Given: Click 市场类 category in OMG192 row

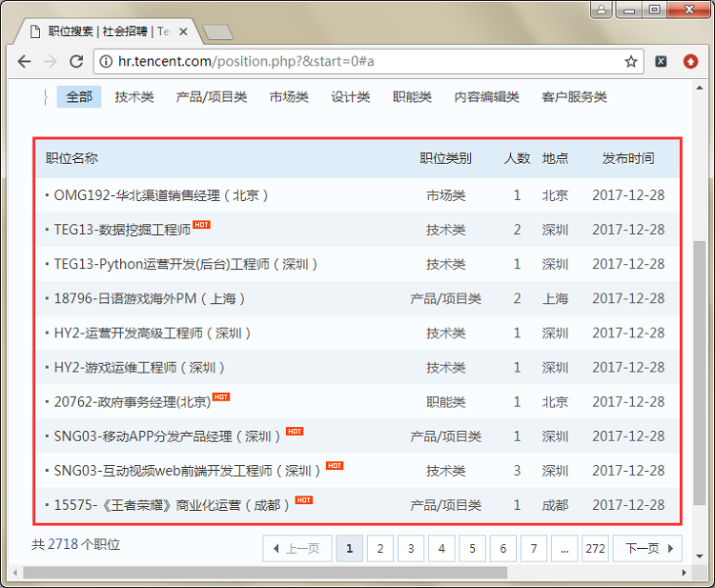Looking at the screenshot, I should pos(445,195).
